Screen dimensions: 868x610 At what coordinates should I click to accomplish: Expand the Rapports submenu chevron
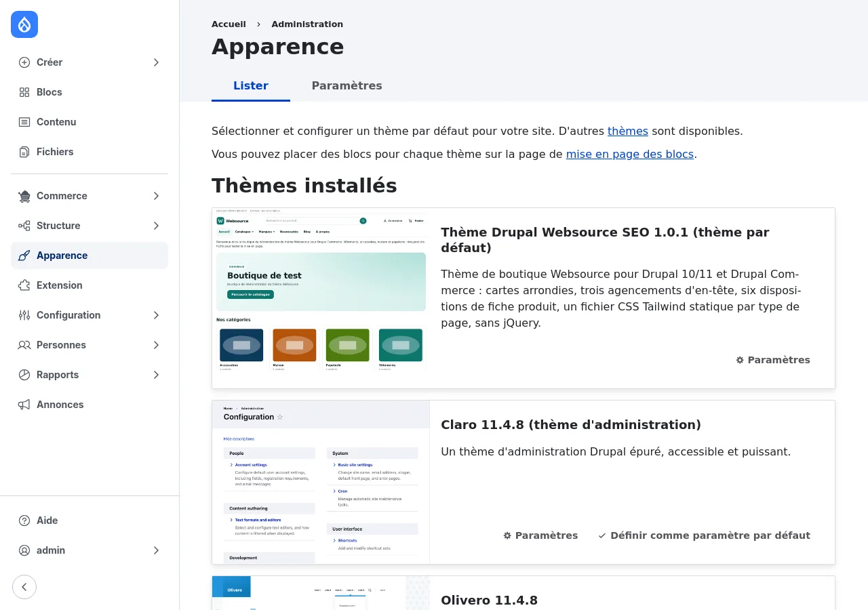click(156, 375)
